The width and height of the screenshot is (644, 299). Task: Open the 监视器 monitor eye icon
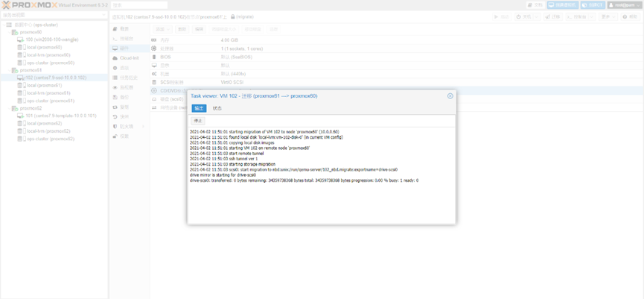coord(115,87)
